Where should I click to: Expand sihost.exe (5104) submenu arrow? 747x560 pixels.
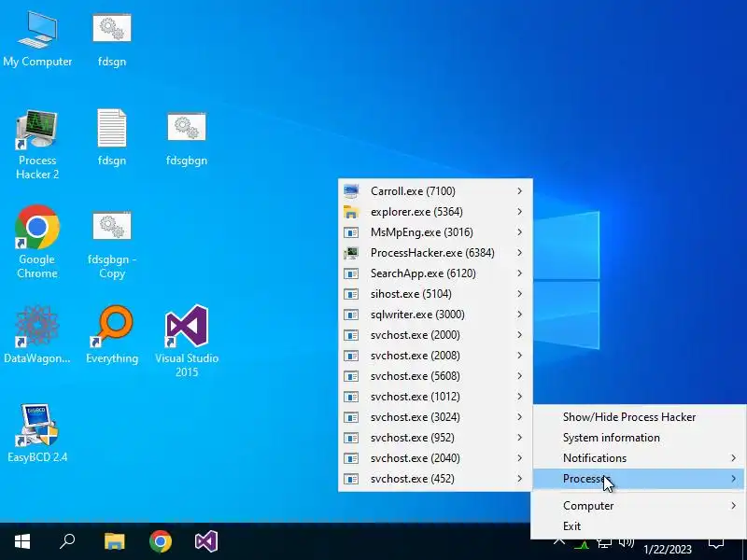pyautogui.click(x=520, y=293)
